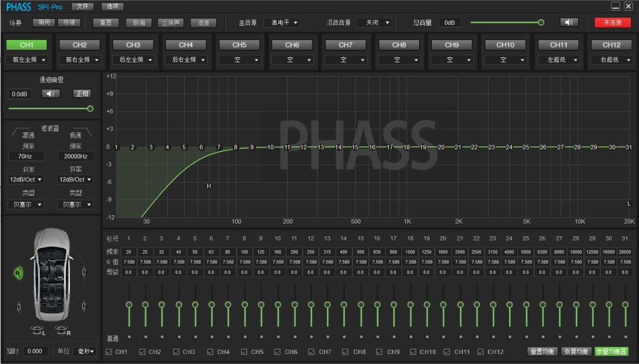Select EQ node 24 on the curve
The width and height of the screenshot is (639, 364).
(509, 147)
